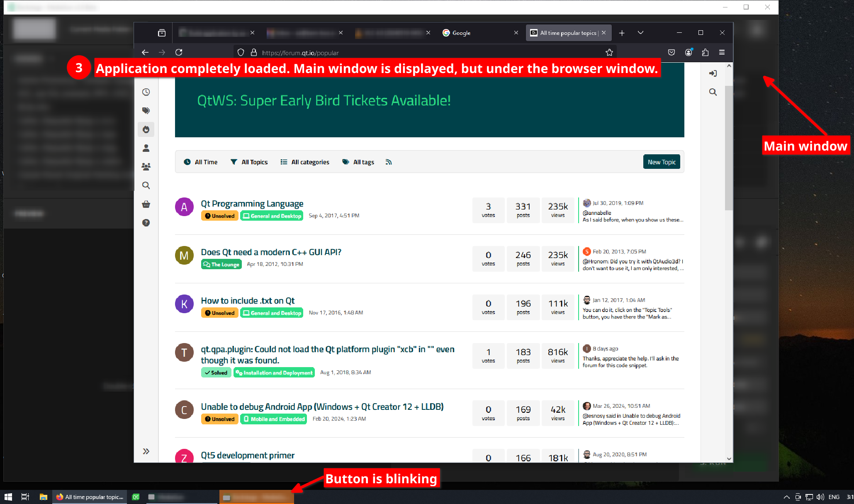
Task: Open the All categories dropdown
Action: [305, 162]
